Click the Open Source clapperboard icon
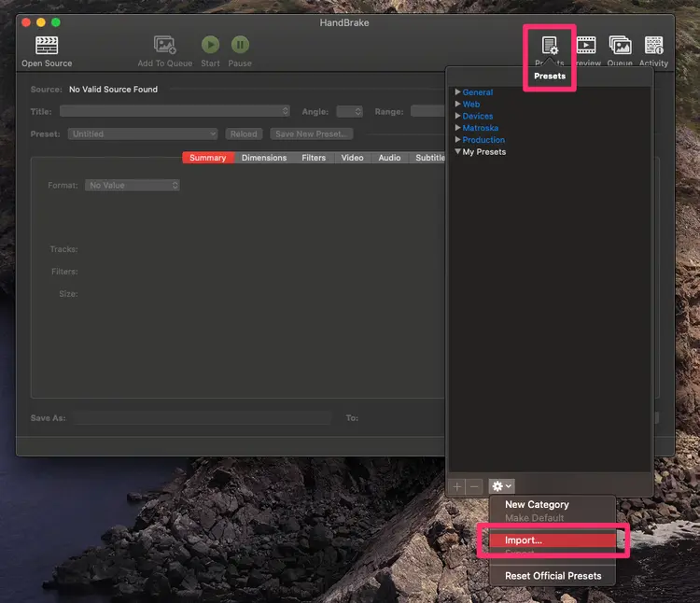Image resolution: width=700 pixels, height=603 pixels. pyautogui.click(x=47, y=46)
